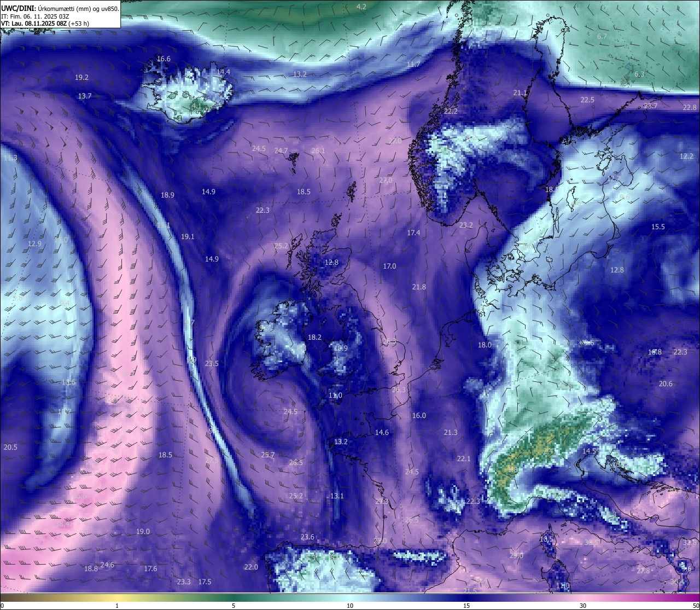Click the 18.0 map value

tap(485, 345)
